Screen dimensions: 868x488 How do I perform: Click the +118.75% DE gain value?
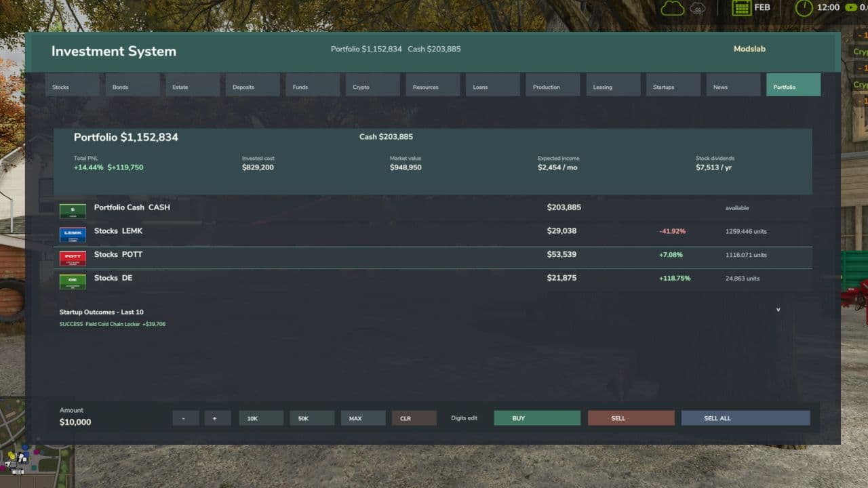tap(675, 278)
